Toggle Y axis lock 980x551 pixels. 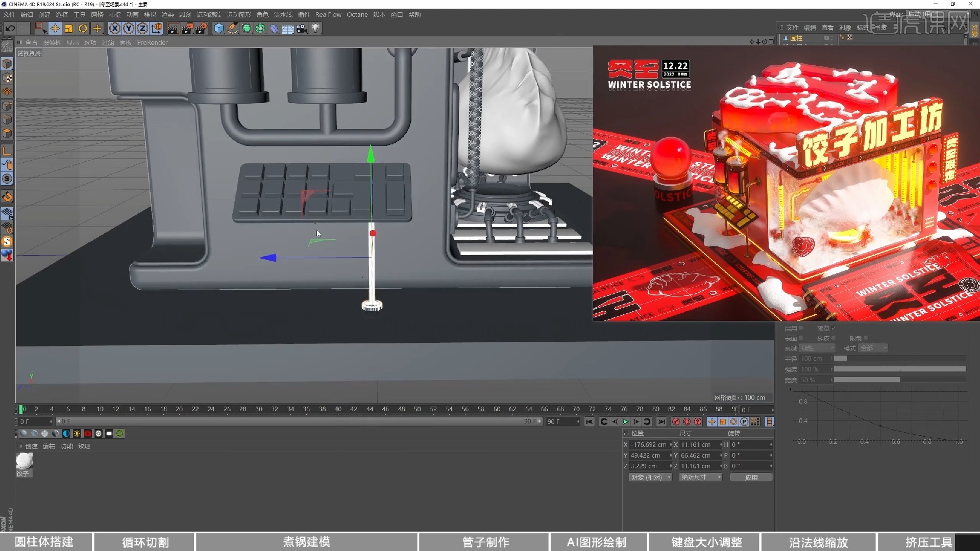[129, 29]
